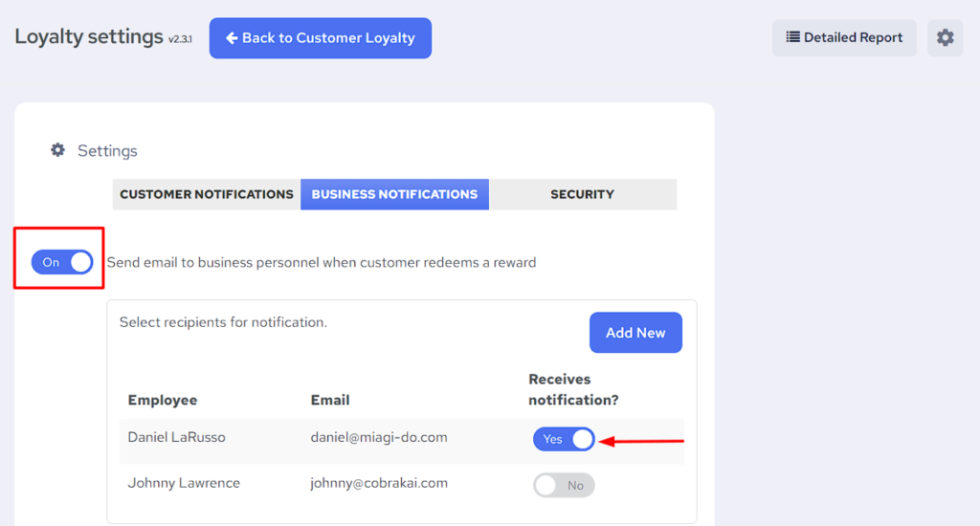The image size is (980, 526).
Task: Click the back arrow icon in blue button
Action: (x=231, y=38)
